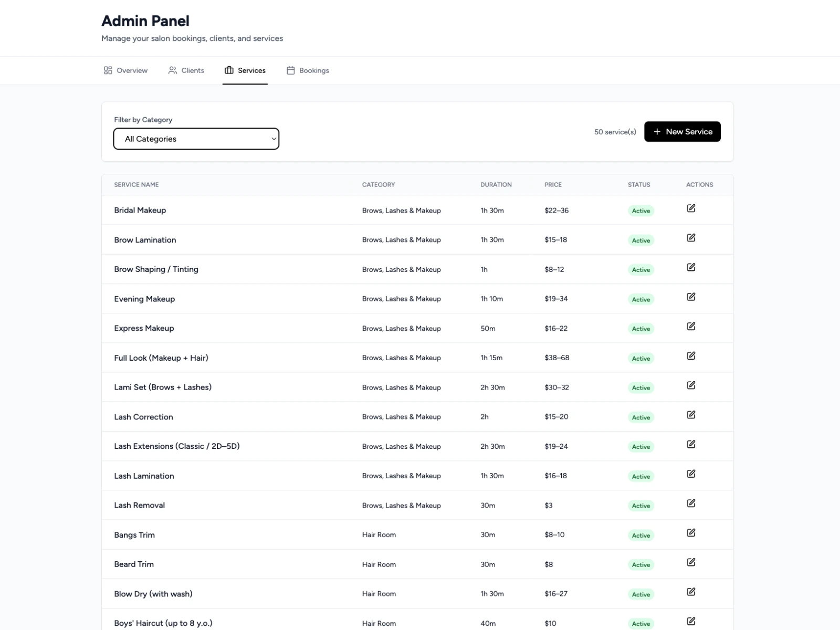Select the Services tab
Screen dimensions: 840x630
tap(245, 70)
